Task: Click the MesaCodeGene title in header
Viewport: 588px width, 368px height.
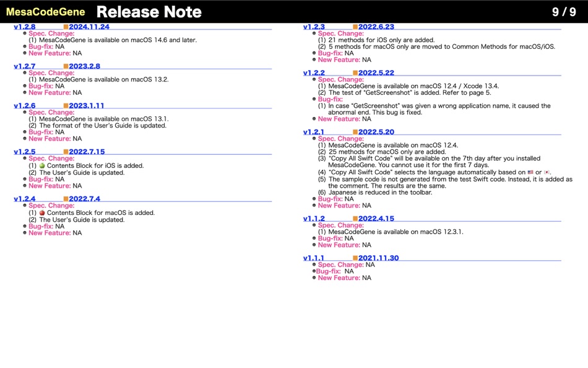Action: pos(45,12)
